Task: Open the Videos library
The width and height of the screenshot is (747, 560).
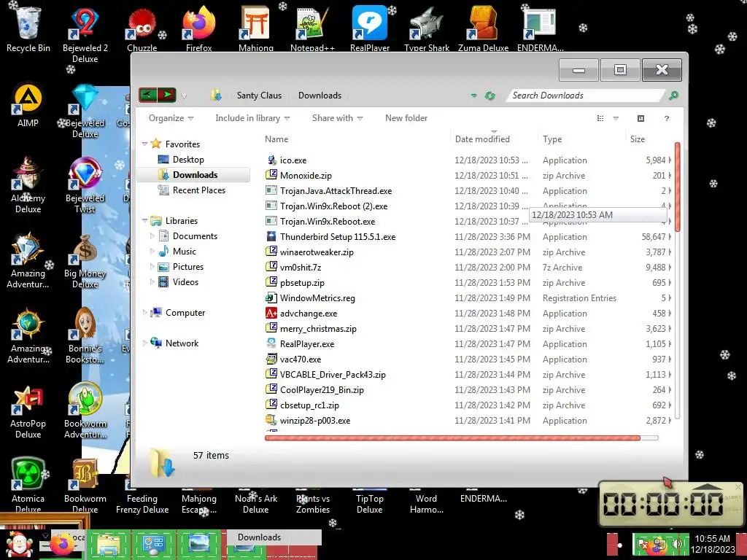Action: 178,282
